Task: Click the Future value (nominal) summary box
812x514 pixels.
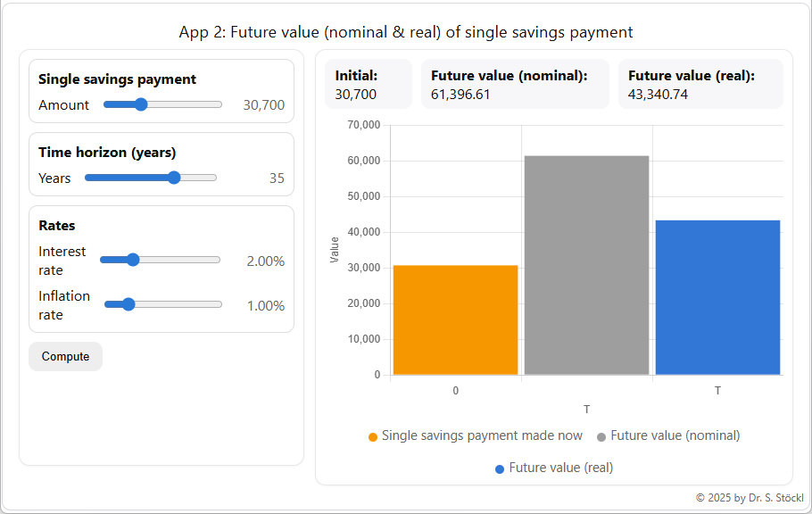Action: tap(515, 84)
